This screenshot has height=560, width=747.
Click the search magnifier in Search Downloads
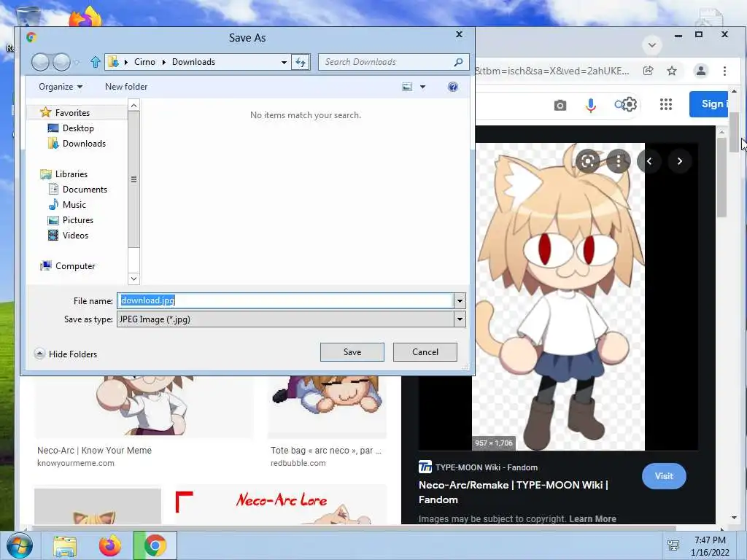point(458,62)
